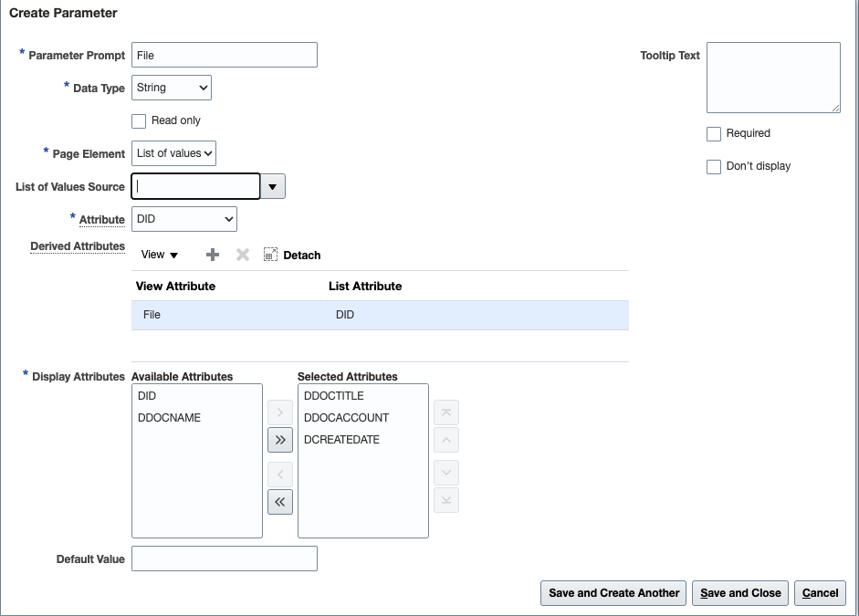Move all attributes to Selected list
This screenshot has width=859, height=616.
tap(280, 440)
